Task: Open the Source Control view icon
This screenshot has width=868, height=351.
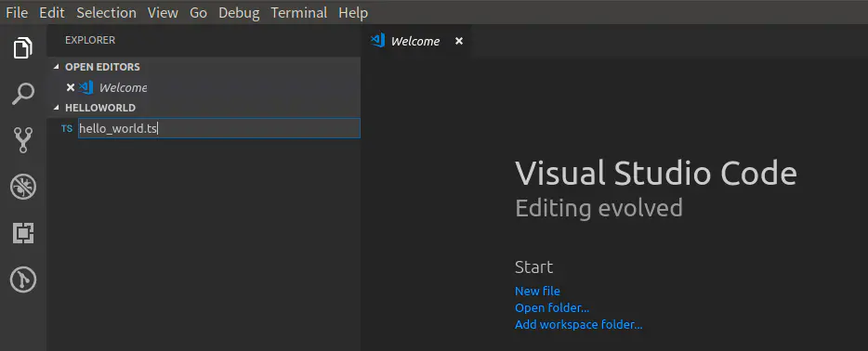Action: pyautogui.click(x=23, y=140)
